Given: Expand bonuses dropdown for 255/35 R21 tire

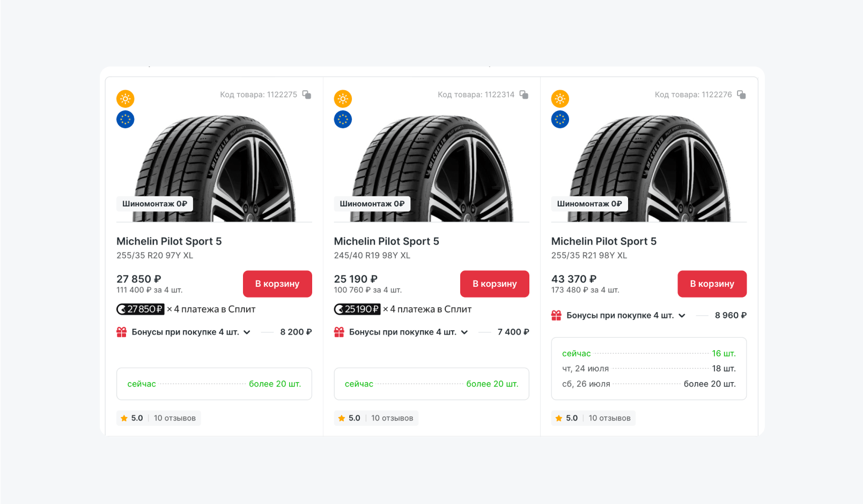Looking at the screenshot, I should point(682,316).
